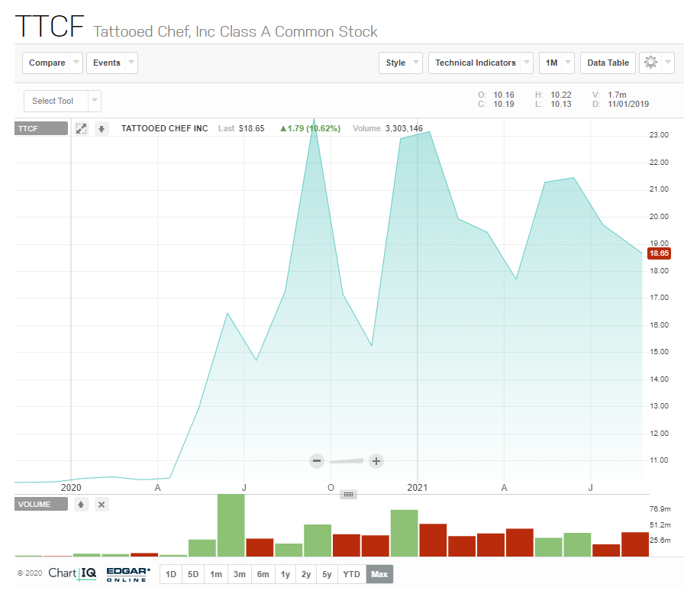Click the 11.00 price axis label

659,460
